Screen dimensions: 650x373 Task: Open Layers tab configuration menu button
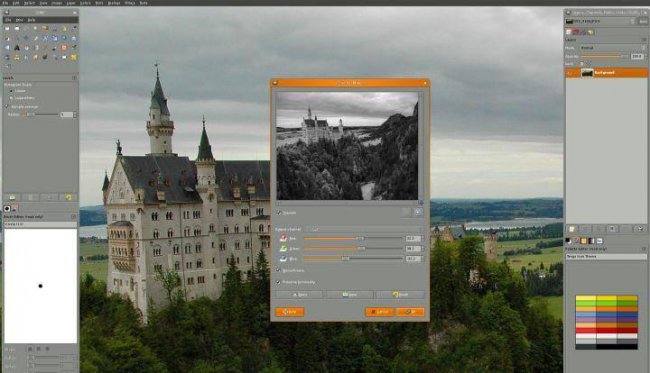[x=645, y=39]
